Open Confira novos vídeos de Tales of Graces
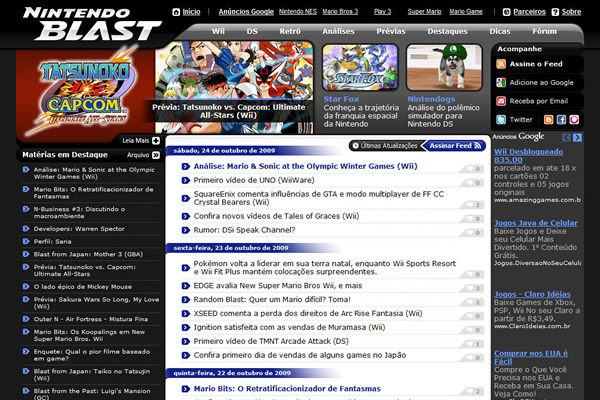 pyautogui.click(x=276, y=216)
